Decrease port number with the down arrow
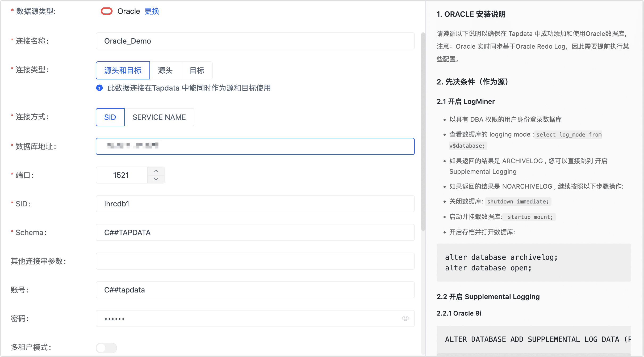 tap(156, 179)
